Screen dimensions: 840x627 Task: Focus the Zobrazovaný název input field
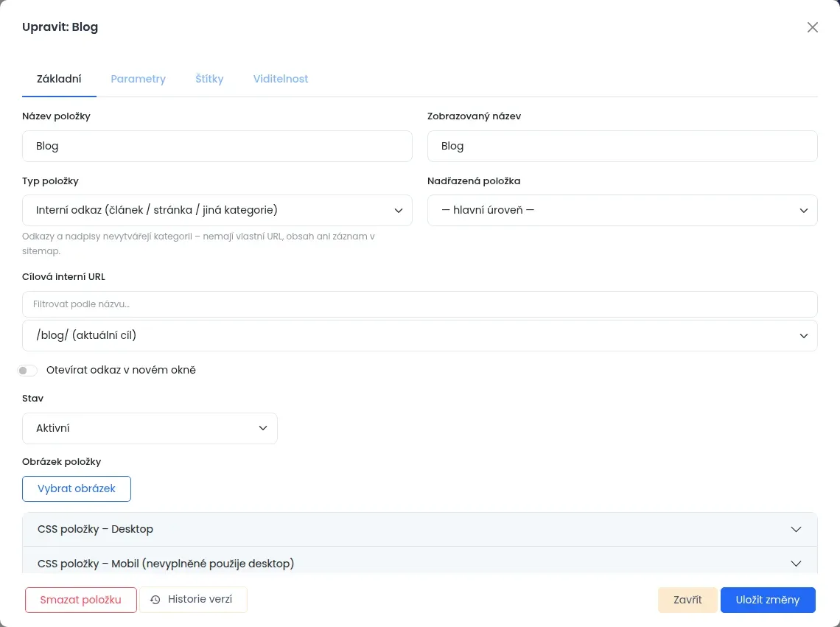coord(623,147)
